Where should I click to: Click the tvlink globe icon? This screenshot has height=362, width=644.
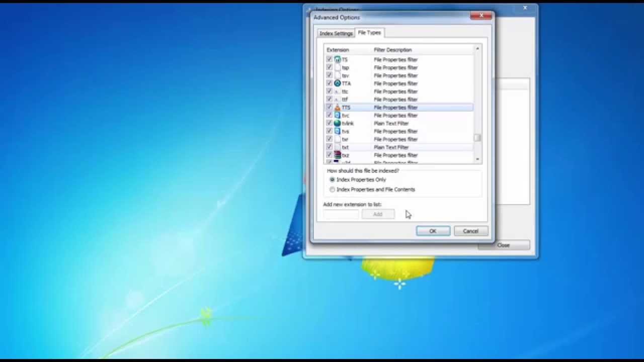point(337,123)
